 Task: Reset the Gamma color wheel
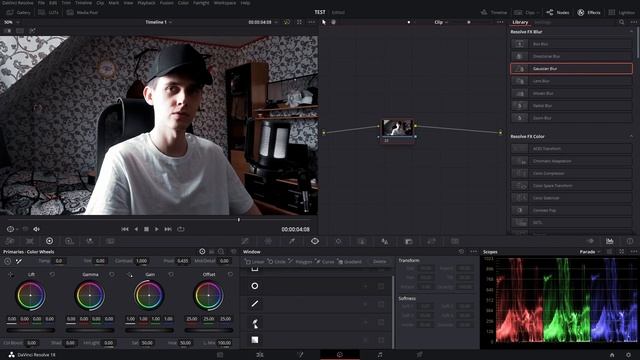pyautogui.click(x=112, y=274)
